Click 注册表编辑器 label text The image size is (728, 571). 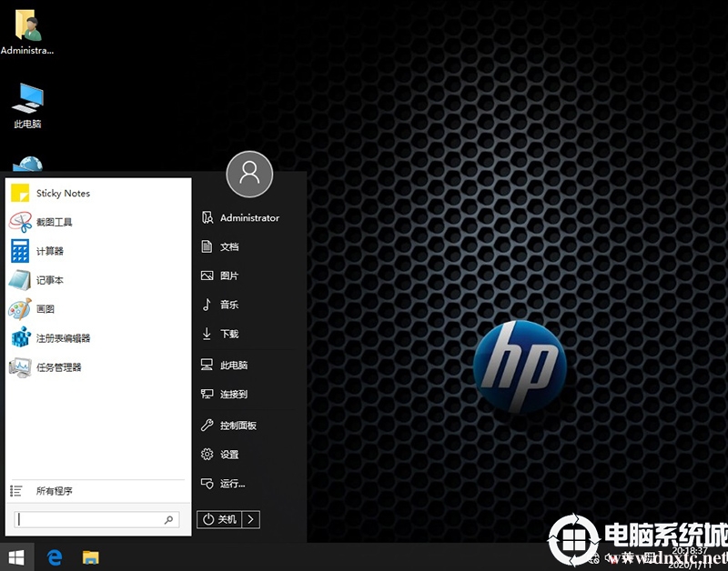[x=63, y=338]
